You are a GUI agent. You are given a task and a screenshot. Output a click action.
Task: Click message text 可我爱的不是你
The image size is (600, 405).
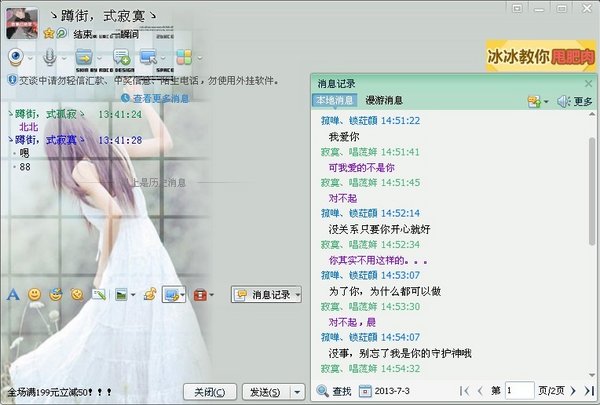coord(362,167)
